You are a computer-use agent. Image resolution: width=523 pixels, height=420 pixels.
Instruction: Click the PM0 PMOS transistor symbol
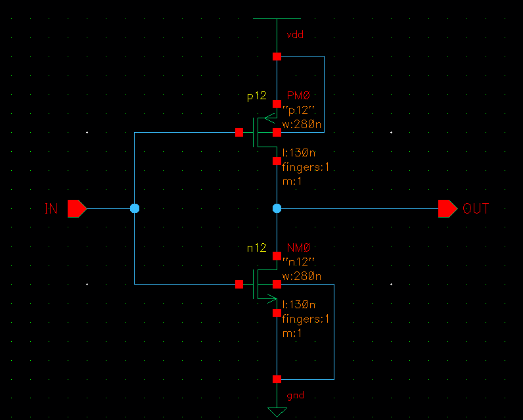265,132
